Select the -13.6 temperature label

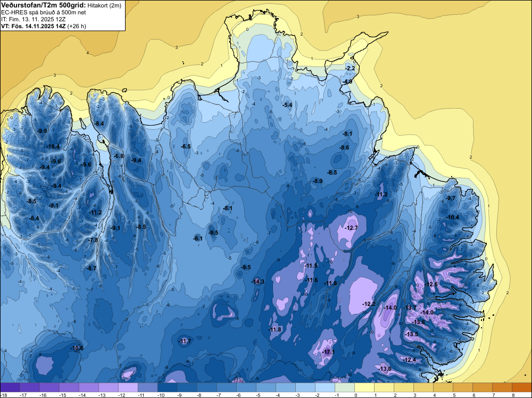coord(419,322)
